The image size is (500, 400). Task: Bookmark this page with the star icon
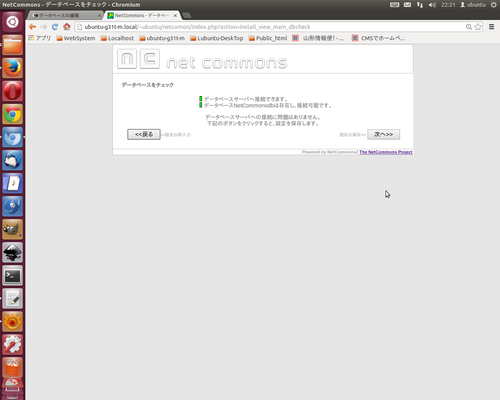(478, 27)
